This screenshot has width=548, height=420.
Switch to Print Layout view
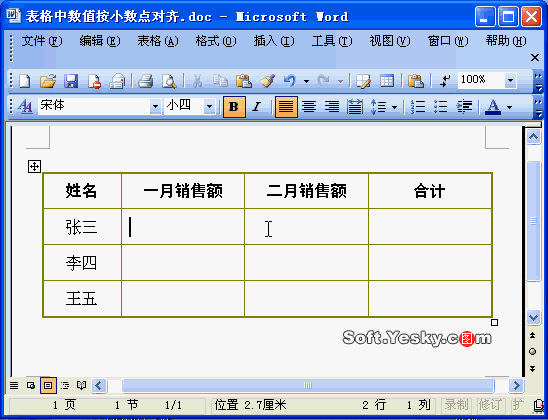click(48, 385)
